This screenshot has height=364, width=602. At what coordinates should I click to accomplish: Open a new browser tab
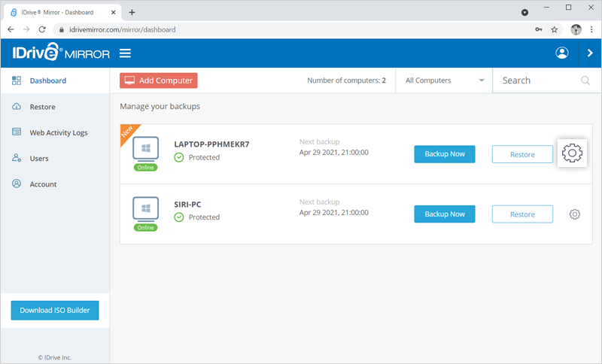pyautogui.click(x=132, y=12)
